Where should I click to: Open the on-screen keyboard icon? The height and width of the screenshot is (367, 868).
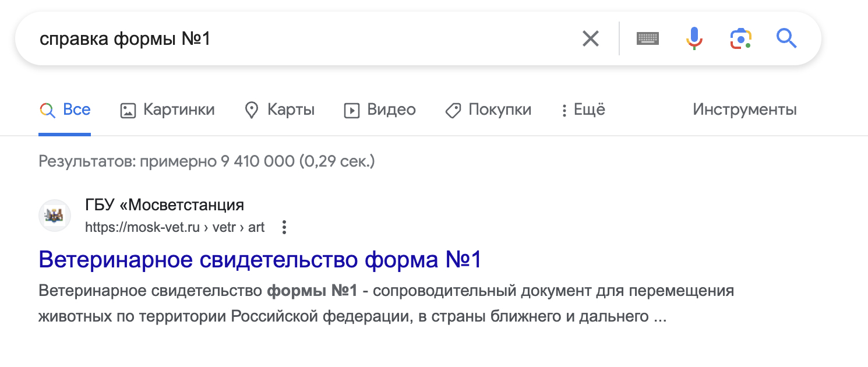pyautogui.click(x=648, y=39)
